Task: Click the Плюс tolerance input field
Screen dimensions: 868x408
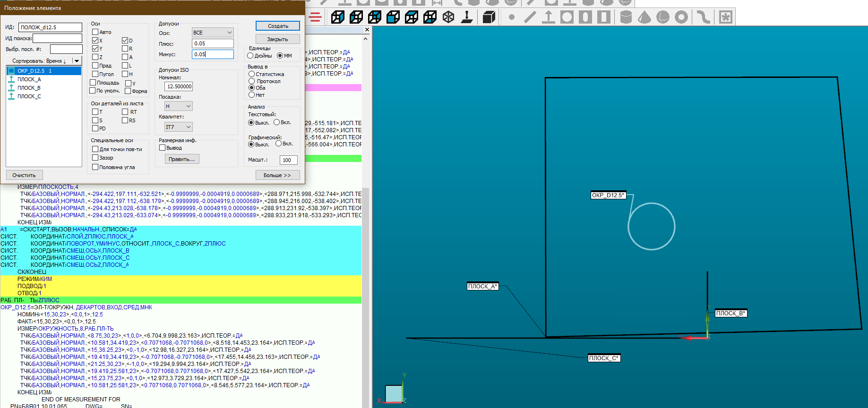Action: click(x=213, y=43)
